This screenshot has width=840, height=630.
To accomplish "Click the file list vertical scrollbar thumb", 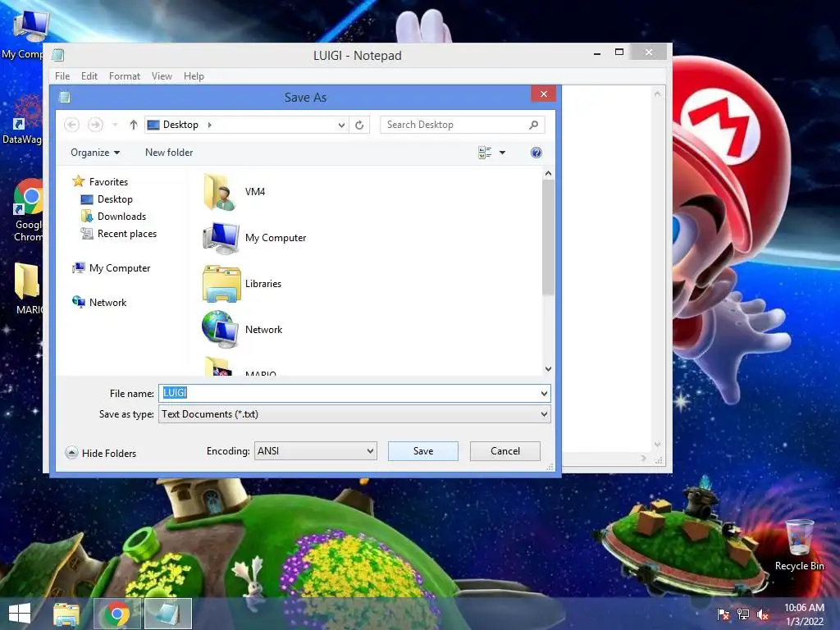I will (x=548, y=237).
